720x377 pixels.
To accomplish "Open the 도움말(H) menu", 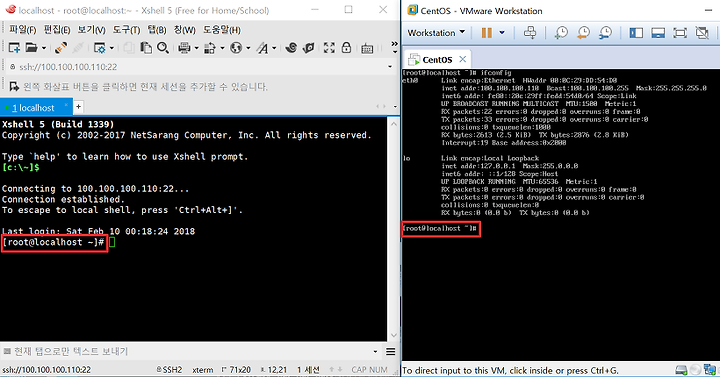I will 222,30.
